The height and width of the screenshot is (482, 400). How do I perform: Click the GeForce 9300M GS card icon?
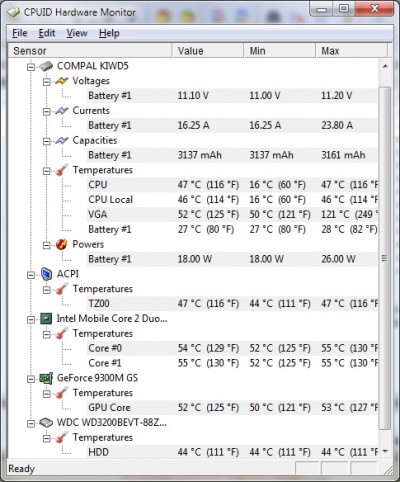click(46, 378)
